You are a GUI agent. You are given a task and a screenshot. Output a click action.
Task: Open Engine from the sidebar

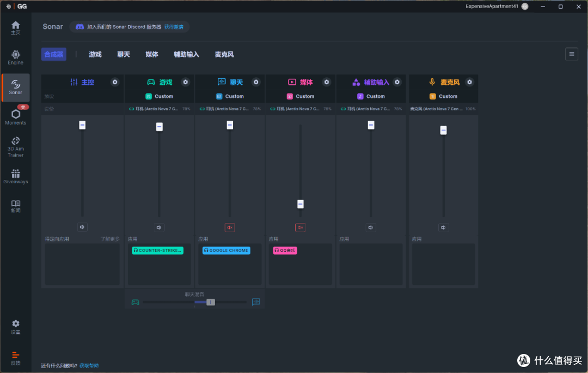pos(15,58)
